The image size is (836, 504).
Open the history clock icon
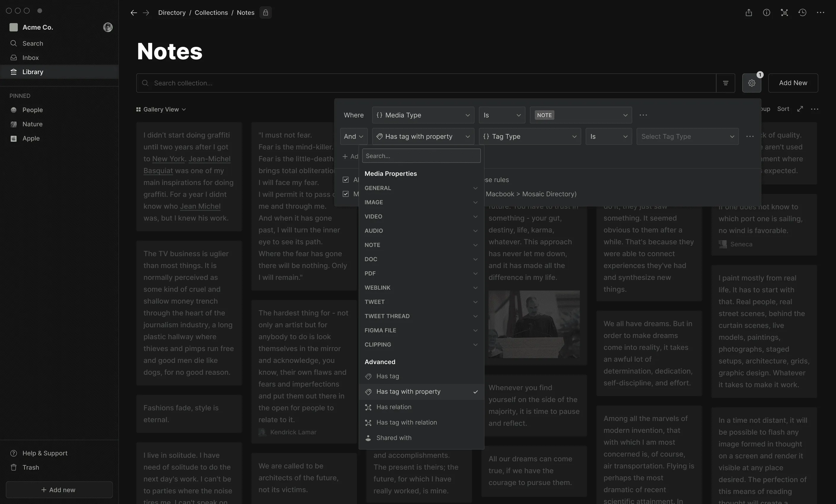pyautogui.click(x=802, y=12)
